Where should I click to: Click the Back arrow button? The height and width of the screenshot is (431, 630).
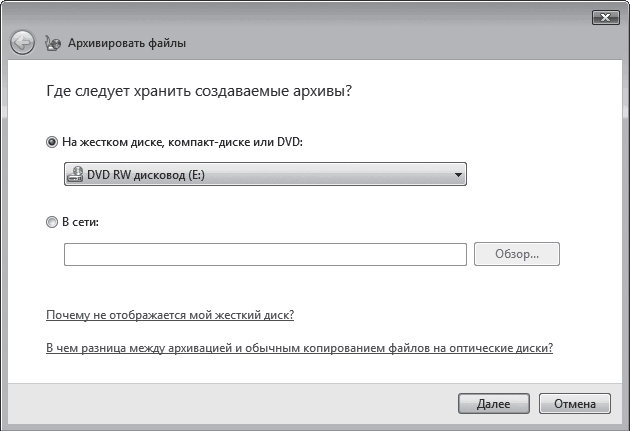tap(23, 42)
